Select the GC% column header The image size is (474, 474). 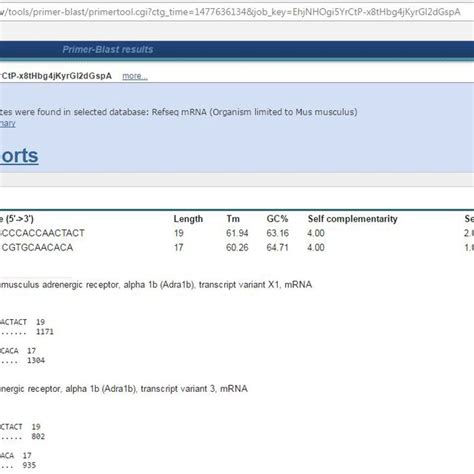(x=277, y=219)
